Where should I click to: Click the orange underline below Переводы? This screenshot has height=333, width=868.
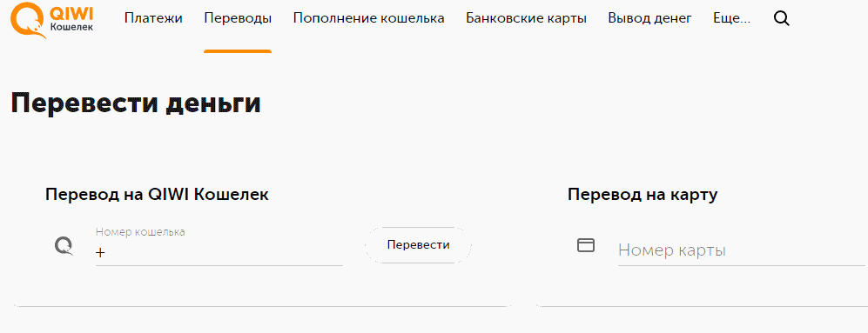pyautogui.click(x=238, y=51)
